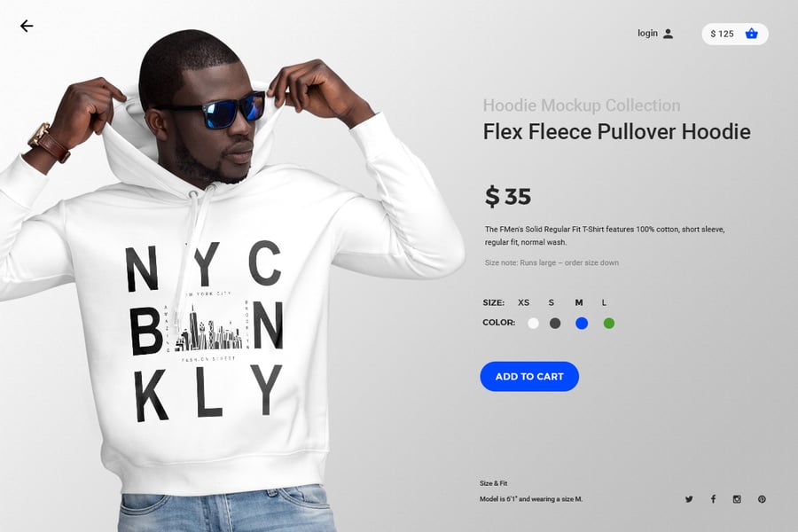Select size XS
Viewport: 798px width, 532px height.
(x=523, y=302)
